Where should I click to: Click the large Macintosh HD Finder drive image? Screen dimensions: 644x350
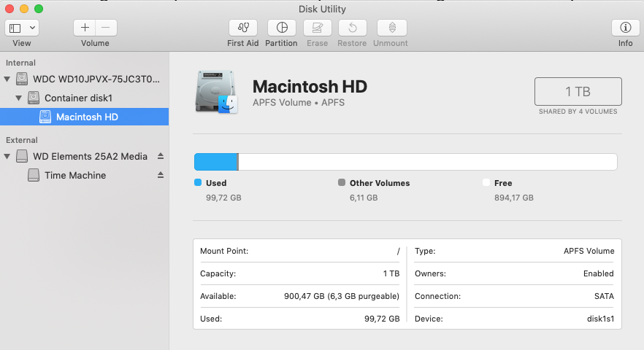pyautogui.click(x=216, y=91)
